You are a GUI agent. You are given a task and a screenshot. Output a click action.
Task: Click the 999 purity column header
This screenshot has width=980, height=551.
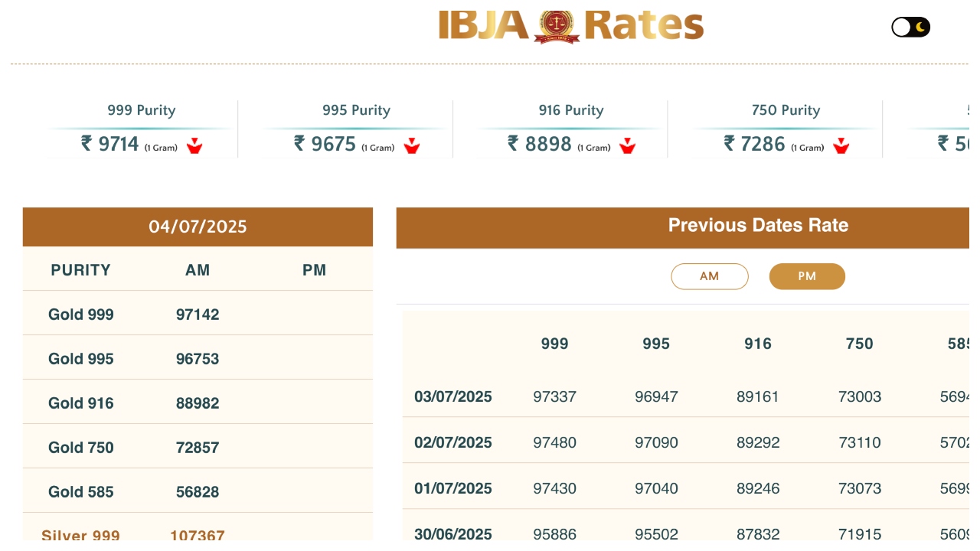[554, 344]
